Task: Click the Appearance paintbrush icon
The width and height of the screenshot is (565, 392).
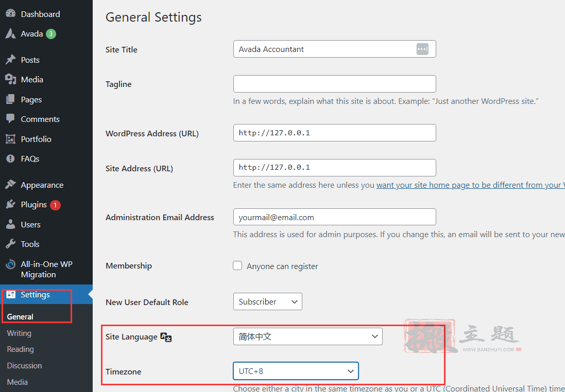Action: pyautogui.click(x=11, y=184)
